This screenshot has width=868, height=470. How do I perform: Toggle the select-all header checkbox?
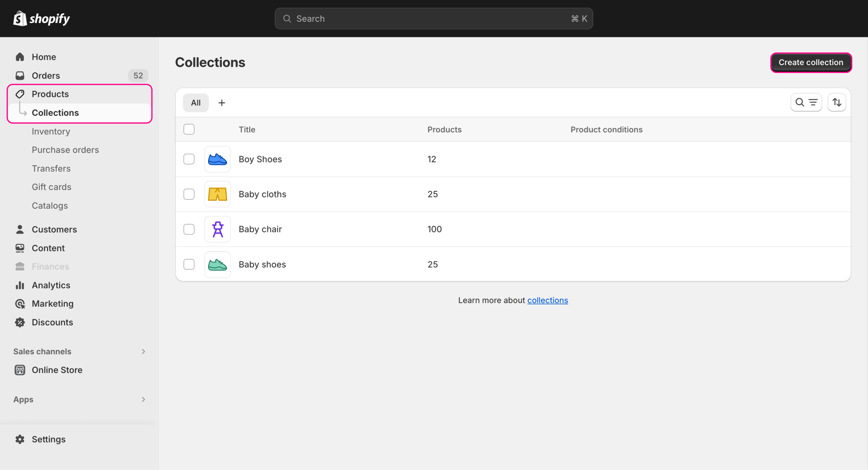[x=189, y=129]
